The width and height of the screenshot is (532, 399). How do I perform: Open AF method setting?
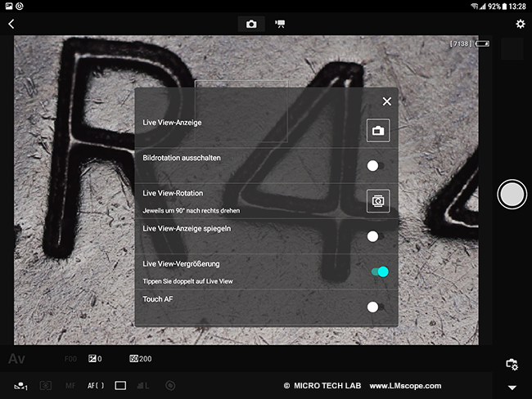(96, 386)
